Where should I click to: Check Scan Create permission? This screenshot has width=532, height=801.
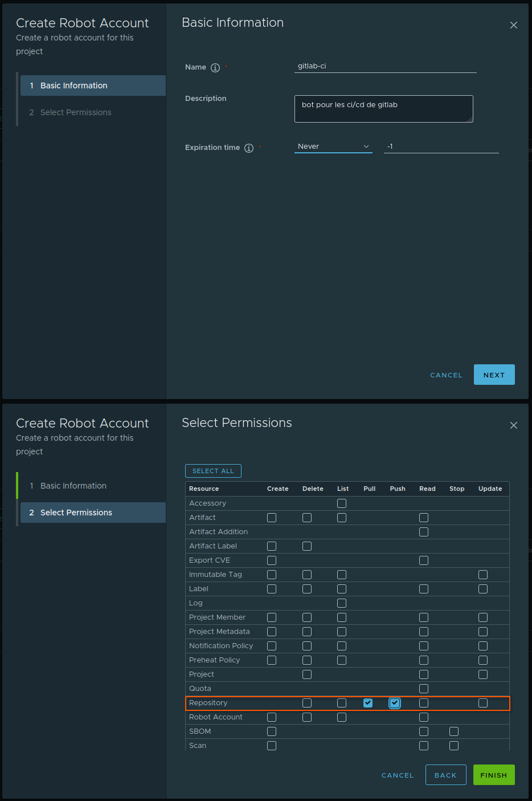tap(272, 746)
